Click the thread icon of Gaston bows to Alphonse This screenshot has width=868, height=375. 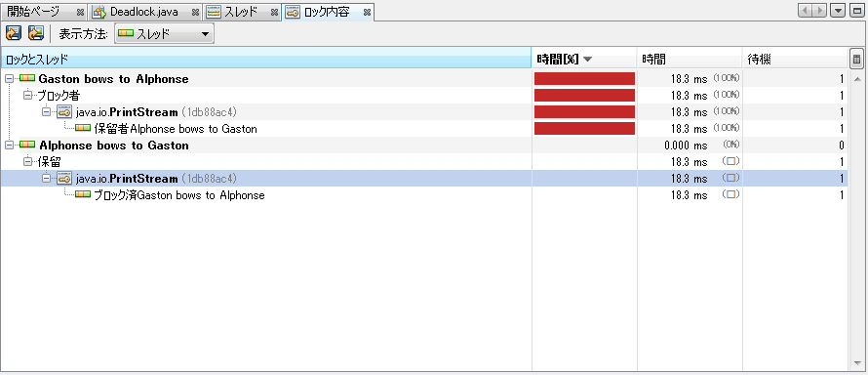pyautogui.click(x=27, y=79)
